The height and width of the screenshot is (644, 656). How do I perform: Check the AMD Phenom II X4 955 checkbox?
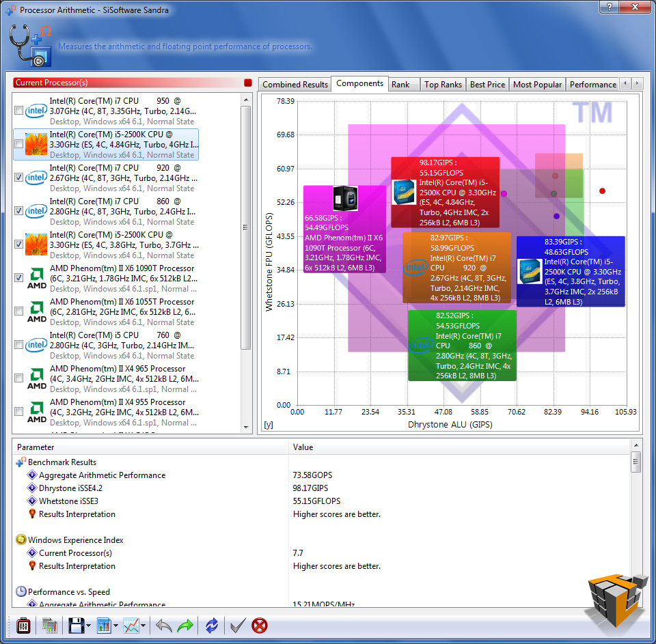(x=19, y=412)
